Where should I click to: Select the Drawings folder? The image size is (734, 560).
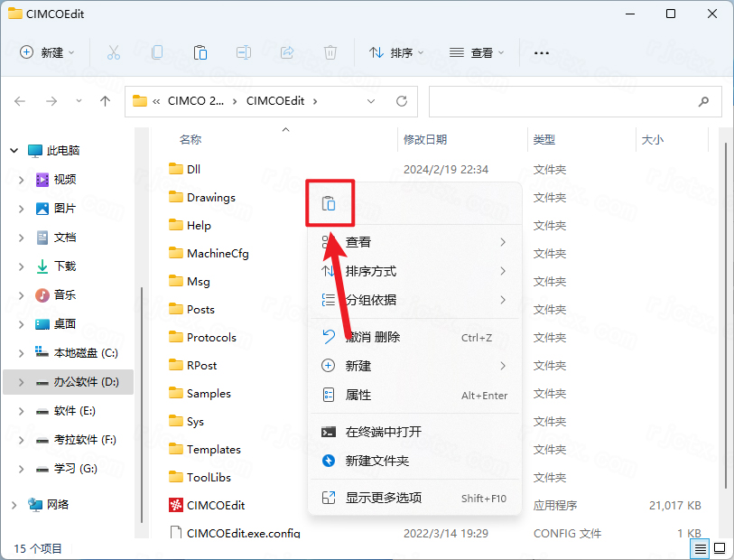pos(201,197)
